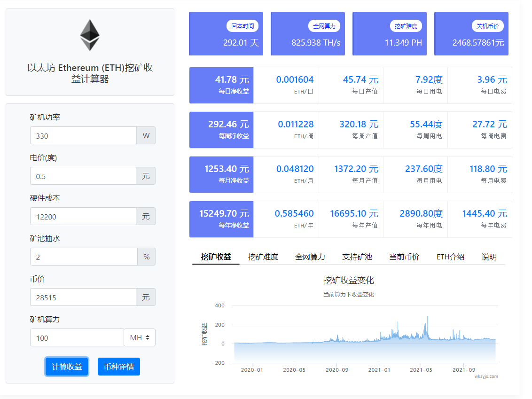Click the 矿池抽水 input field showing 2
This screenshot has width=532, height=399.
(x=84, y=257)
